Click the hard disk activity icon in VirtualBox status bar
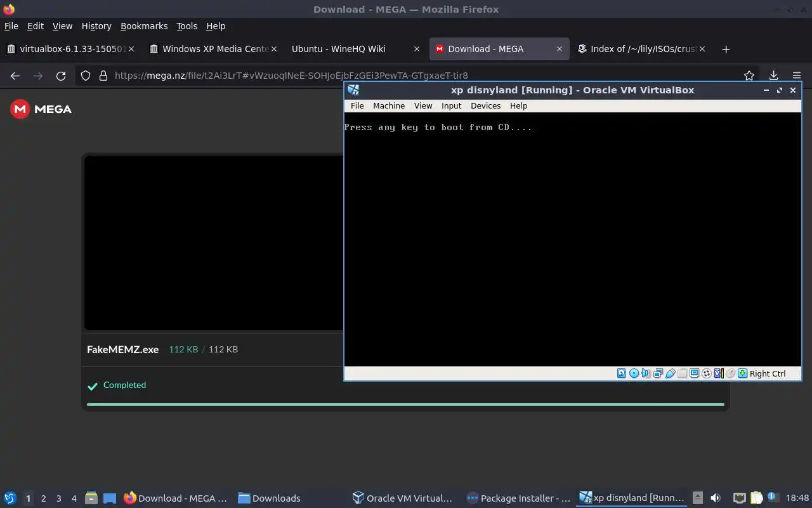Image resolution: width=812 pixels, height=508 pixels. 621,373
